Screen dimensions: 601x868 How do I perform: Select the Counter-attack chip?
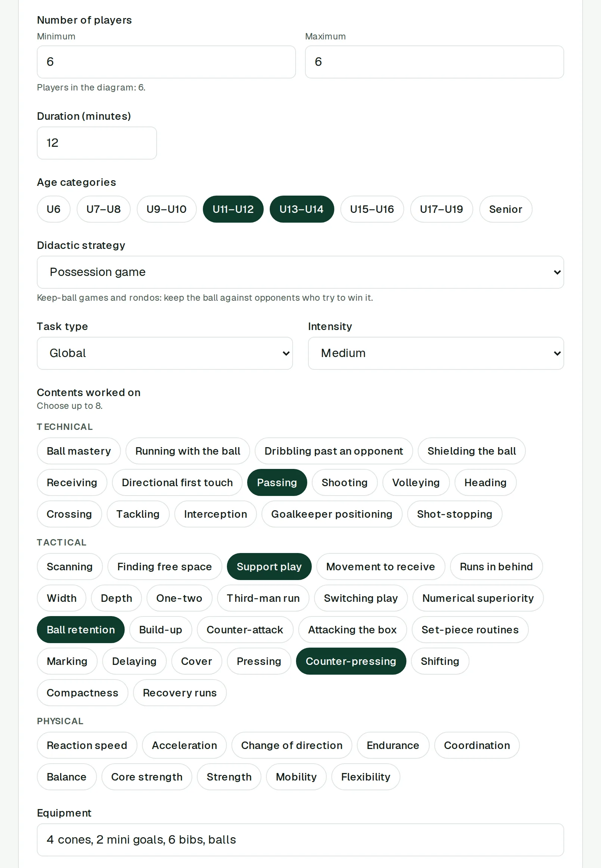(245, 630)
